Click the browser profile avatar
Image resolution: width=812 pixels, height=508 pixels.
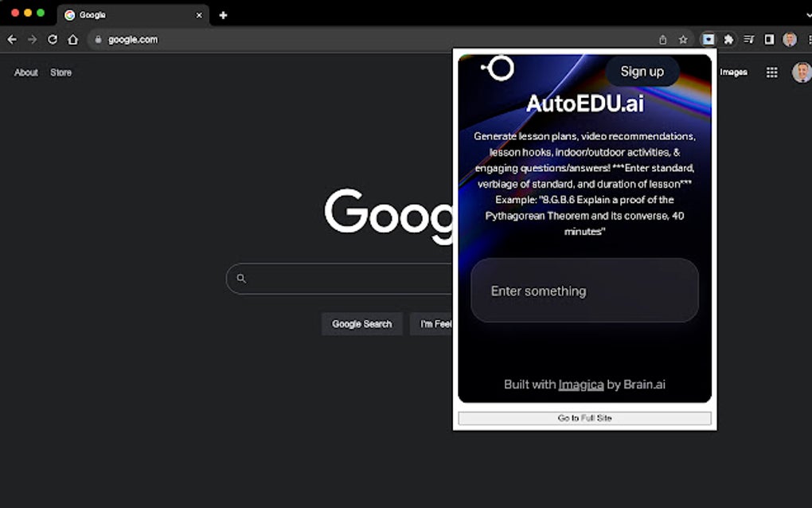[789, 39]
